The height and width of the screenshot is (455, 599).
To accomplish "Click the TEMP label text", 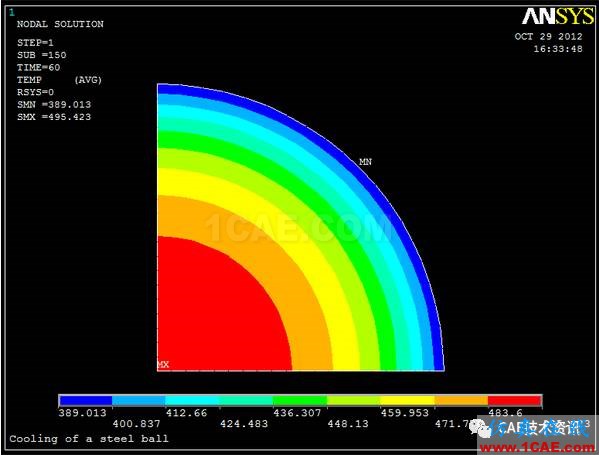I will (29, 80).
